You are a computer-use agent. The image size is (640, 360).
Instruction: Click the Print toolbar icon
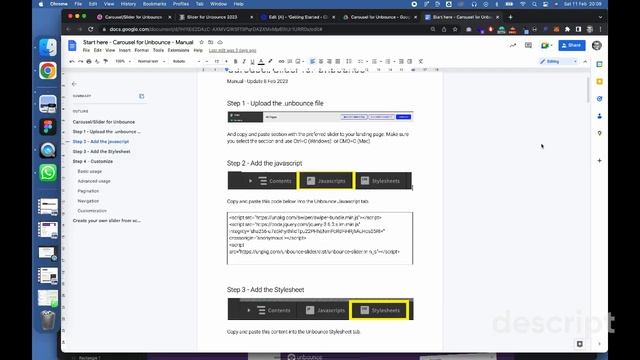(89, 61)
